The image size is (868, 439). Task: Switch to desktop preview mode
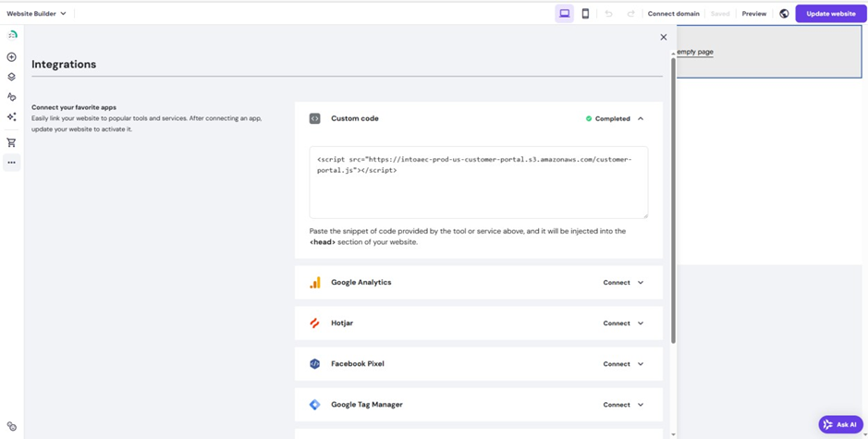[565, 13]
